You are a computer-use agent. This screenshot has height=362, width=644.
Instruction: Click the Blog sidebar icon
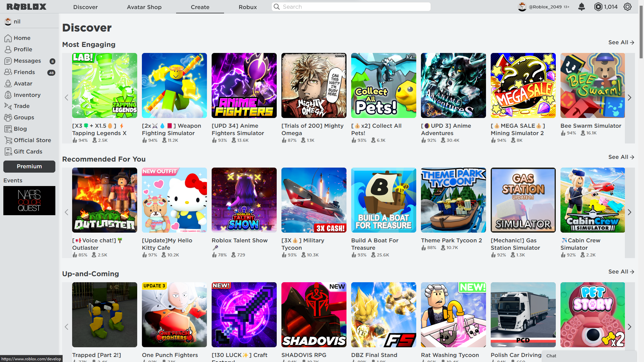point(8,129)
